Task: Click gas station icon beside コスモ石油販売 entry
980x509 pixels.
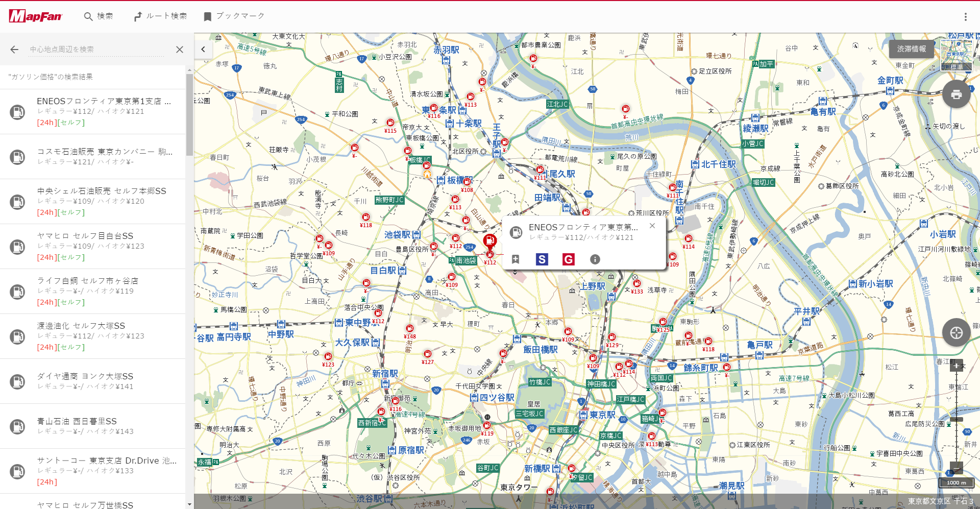Action: tap(17, 157)
